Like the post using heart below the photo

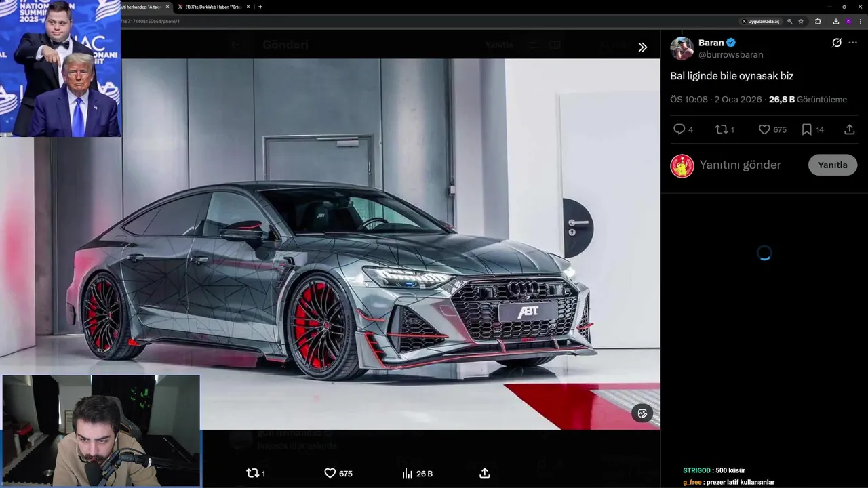[x=338, y=474]
